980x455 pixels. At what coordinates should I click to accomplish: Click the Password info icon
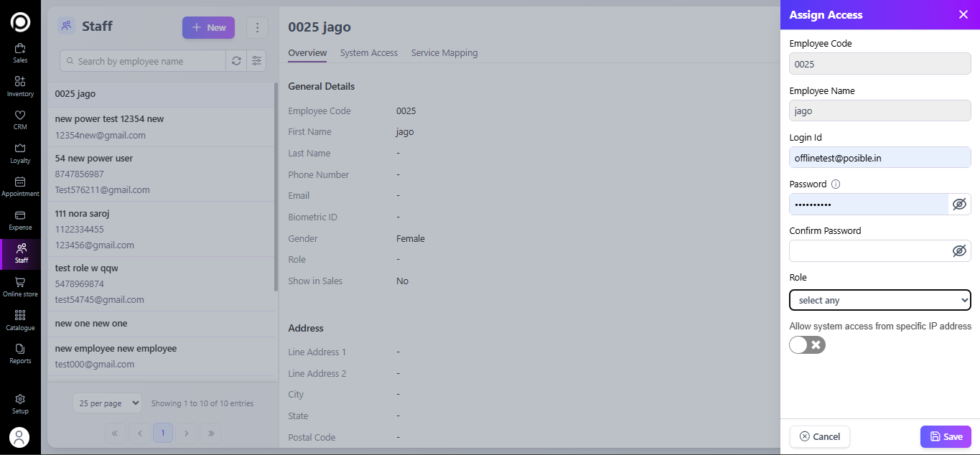(x=836, y=184)
